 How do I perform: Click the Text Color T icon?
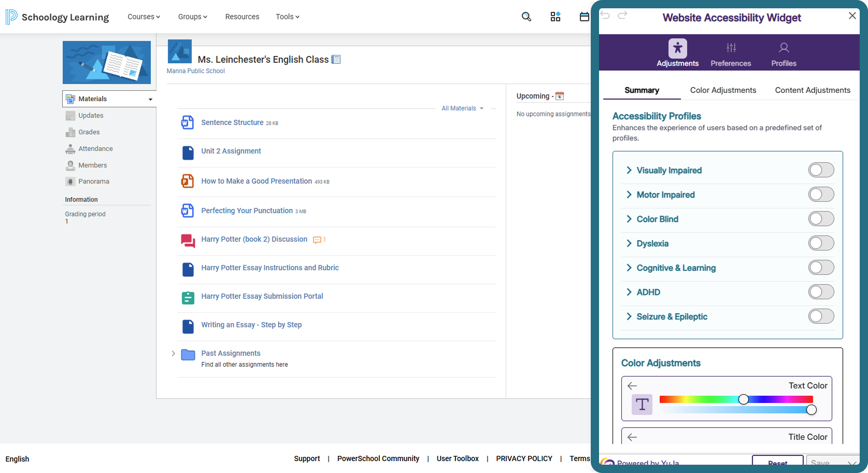coord(642,405)
